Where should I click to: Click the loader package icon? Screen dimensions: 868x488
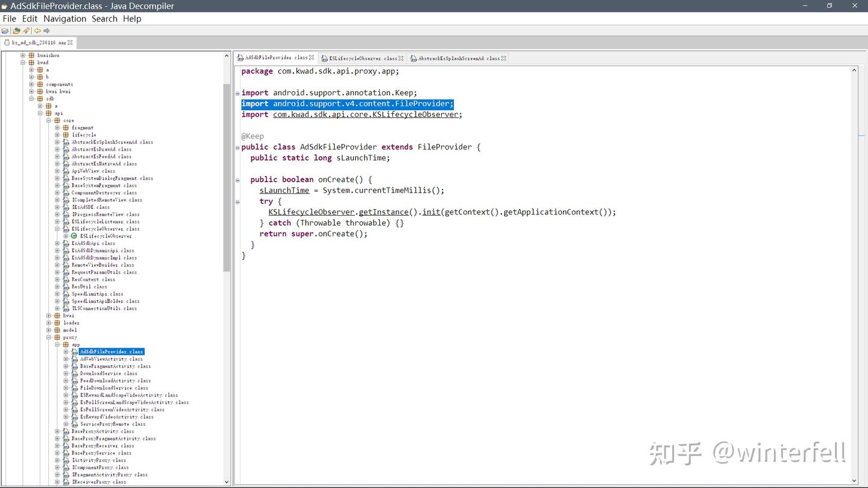pyautogui.click(x=57, y=323)
